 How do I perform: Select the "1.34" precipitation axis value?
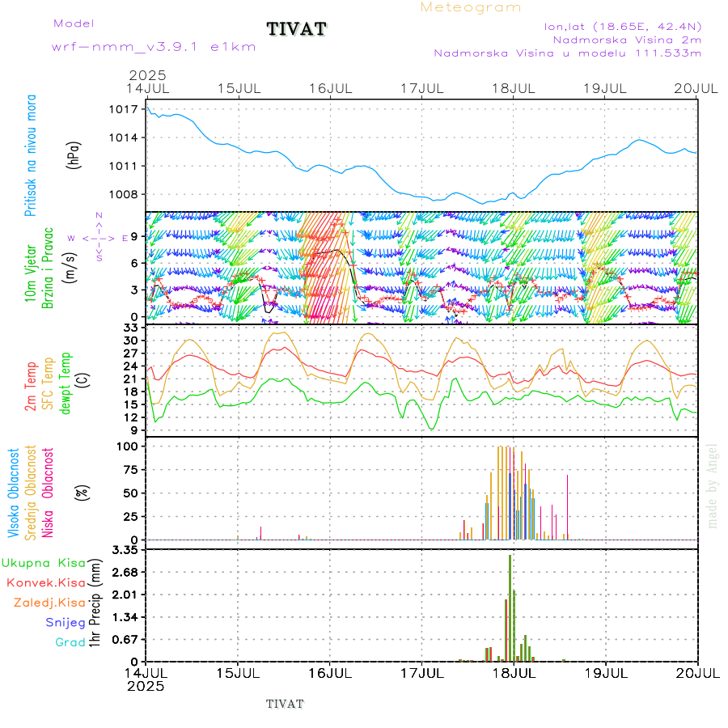coord(125,617)
